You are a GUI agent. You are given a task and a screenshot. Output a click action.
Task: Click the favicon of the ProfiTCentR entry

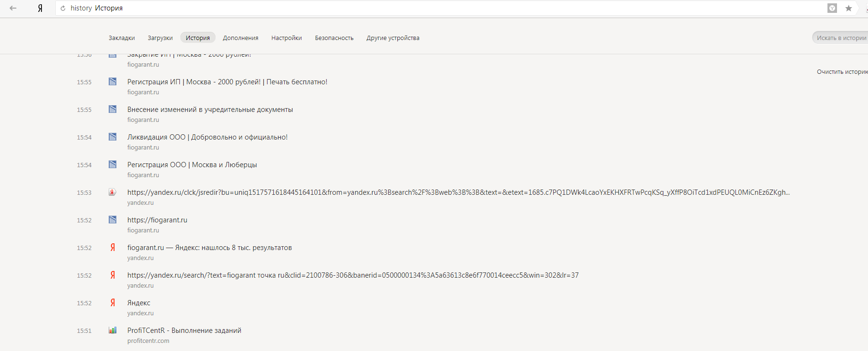tap(113, 330)
